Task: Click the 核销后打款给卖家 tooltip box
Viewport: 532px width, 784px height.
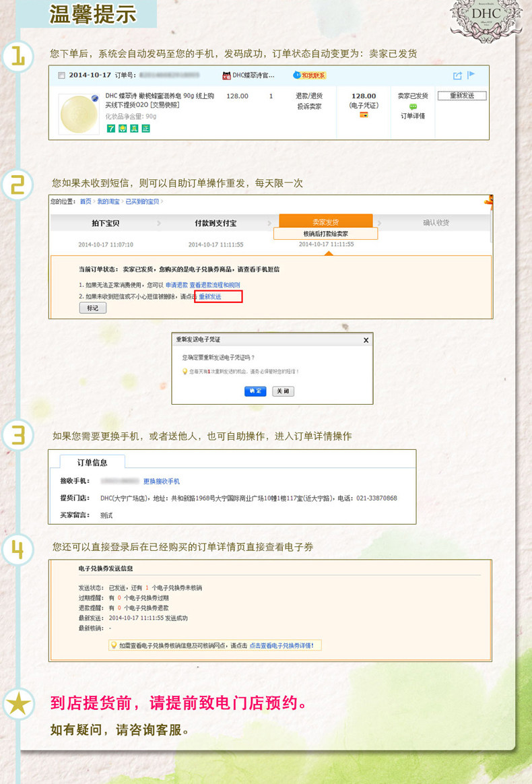Action: tap(325, 234)
